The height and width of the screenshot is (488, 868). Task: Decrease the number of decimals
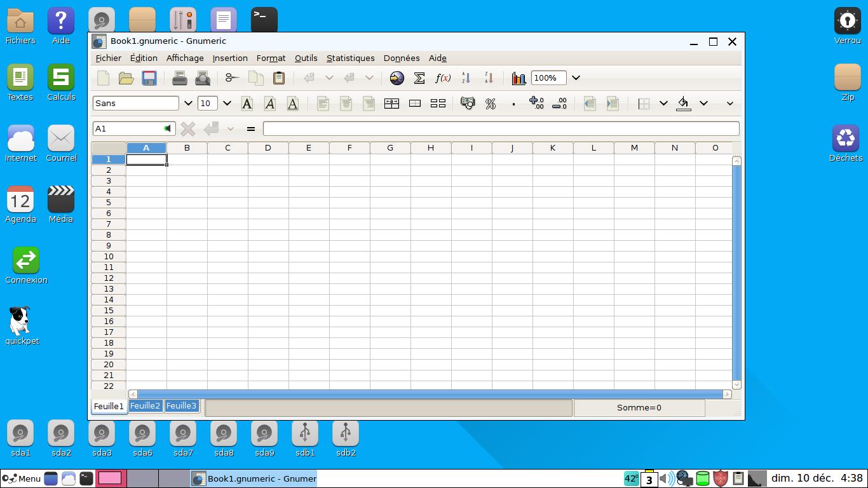pos(559,103)
